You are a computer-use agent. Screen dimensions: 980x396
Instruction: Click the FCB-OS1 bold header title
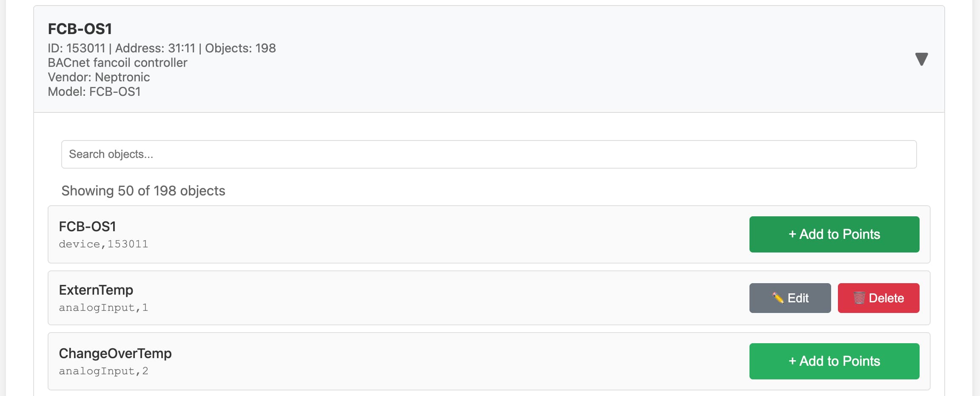pos(80,29)
